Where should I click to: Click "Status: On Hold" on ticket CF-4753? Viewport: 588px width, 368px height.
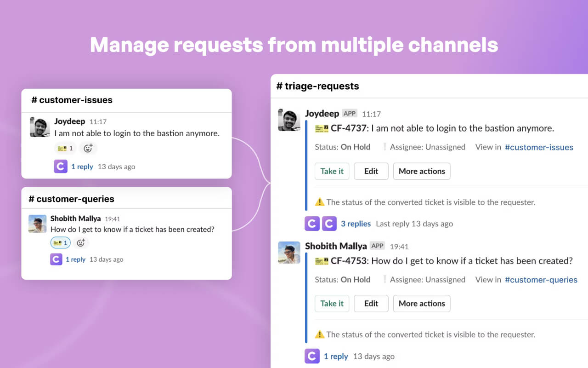(x=343, y=280)
